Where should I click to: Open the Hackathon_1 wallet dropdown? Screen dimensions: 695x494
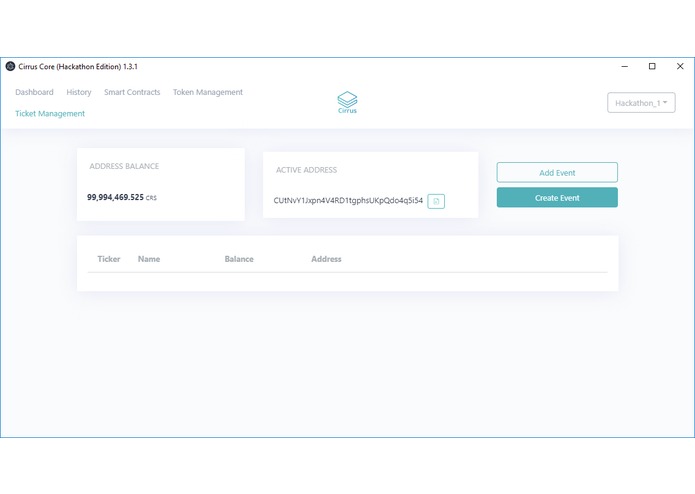click(x=641, y=103)
